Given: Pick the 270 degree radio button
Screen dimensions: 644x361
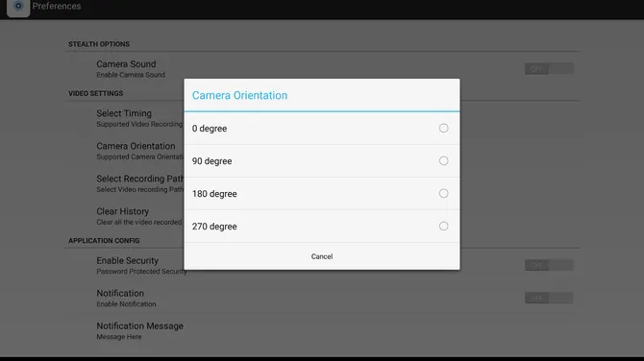Looking at the screenshot, I should (x=443, y=226).
